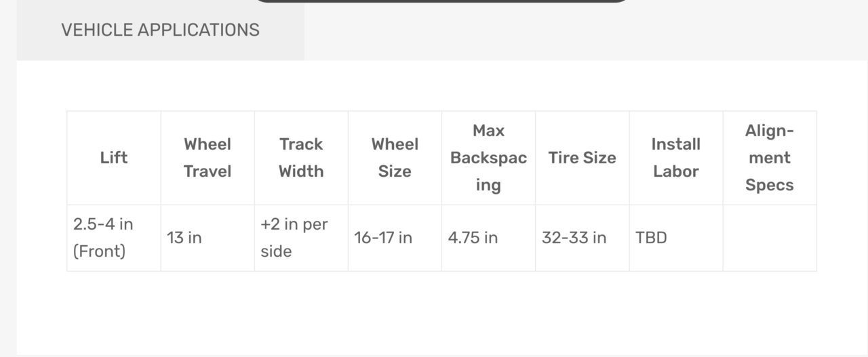This screenshot has height=357, width=868.
Task: Click the blank white area below the table
Action: tap(441, 312)
